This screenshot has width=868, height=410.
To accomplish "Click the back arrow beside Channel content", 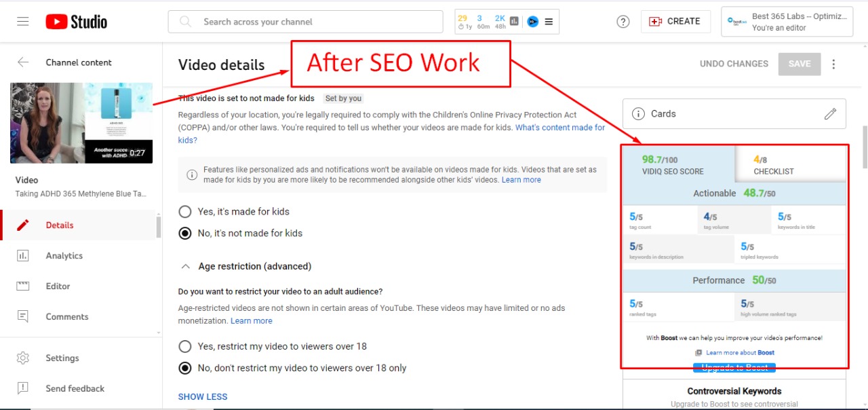I will (x=23, y=62).
